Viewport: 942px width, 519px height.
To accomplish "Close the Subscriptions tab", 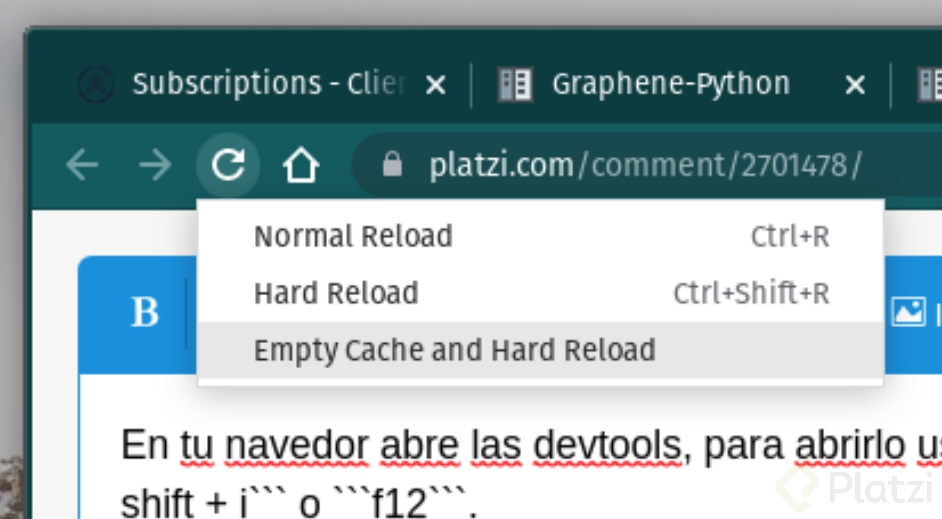I will 436,85.
